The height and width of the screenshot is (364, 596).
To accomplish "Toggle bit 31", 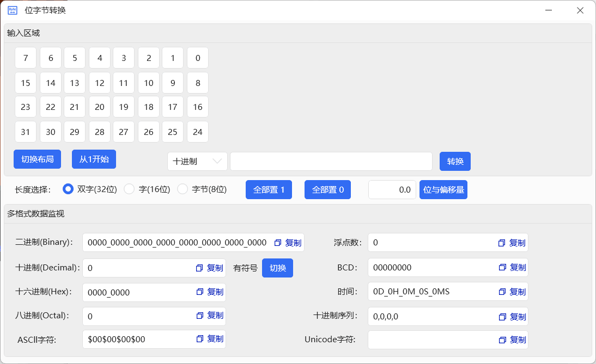I will click(26, 132).
